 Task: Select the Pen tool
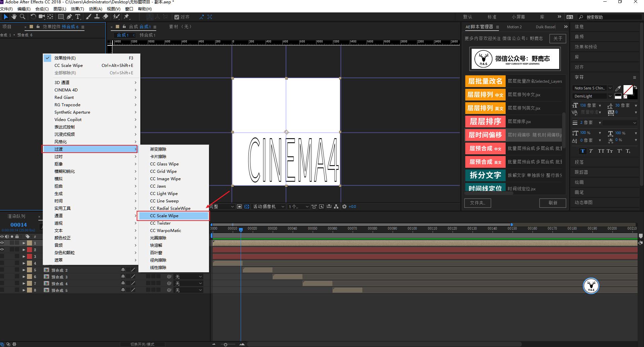pos(69,16)
